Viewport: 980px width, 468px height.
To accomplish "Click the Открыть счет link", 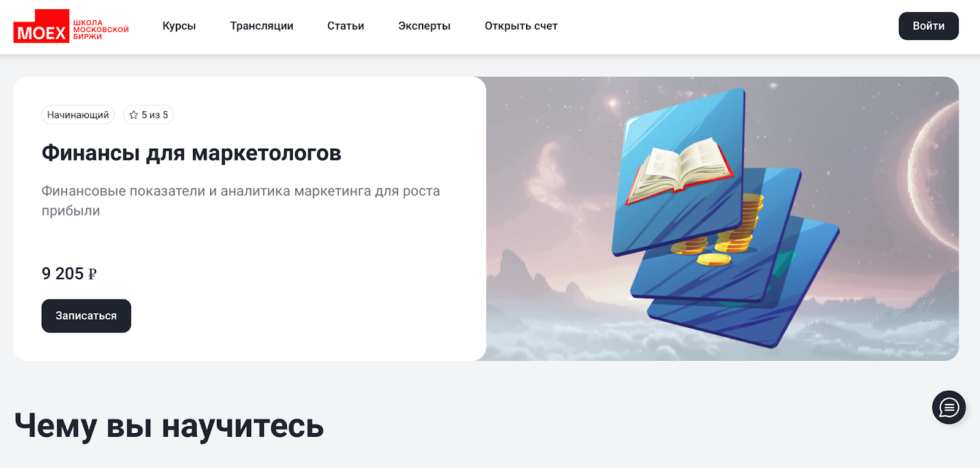I will (521, 26).
